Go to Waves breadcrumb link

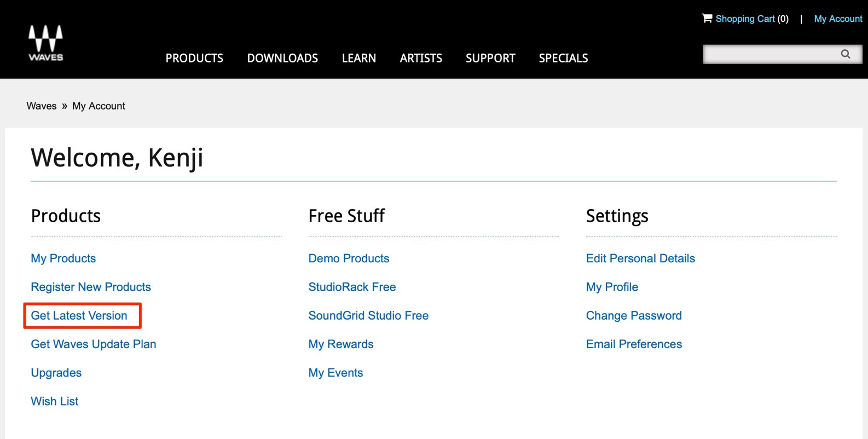42,106
